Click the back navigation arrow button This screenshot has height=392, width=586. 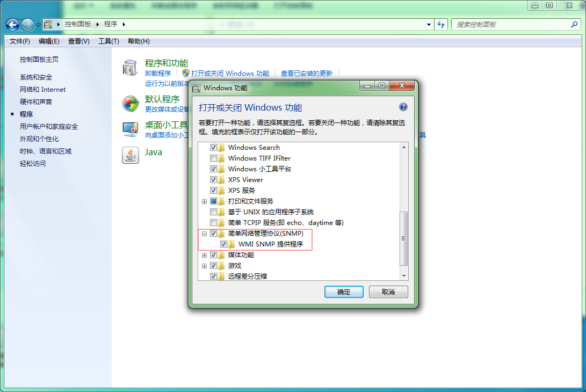click(13, 25)
